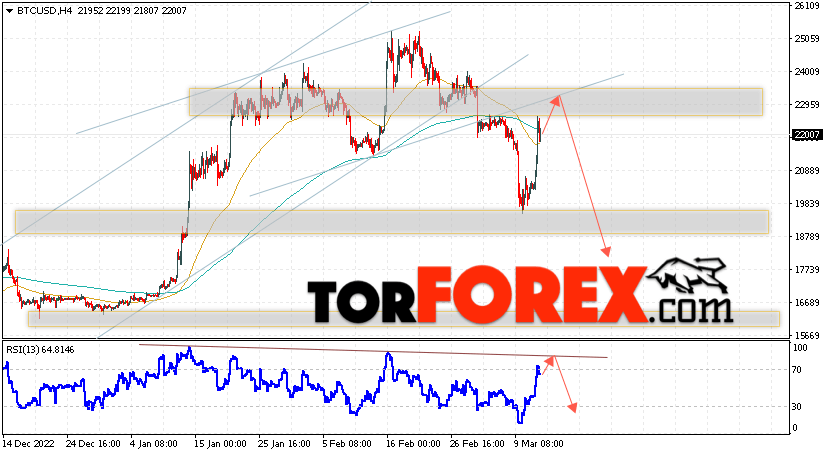Image resolution: width=830 pixels, height=455 pixels.
Task: Click the 15669 price scale value
Action: tap(807, 335)
